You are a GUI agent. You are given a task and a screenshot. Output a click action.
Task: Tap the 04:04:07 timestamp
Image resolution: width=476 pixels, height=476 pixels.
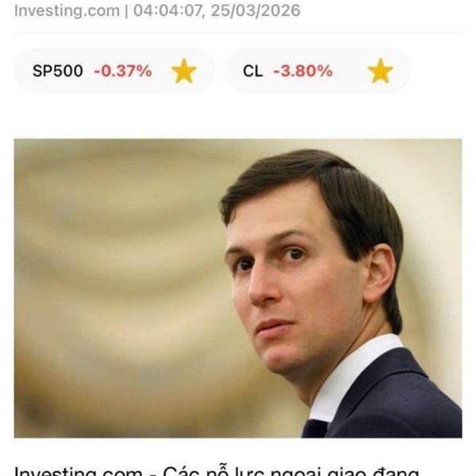coord(168,10)
